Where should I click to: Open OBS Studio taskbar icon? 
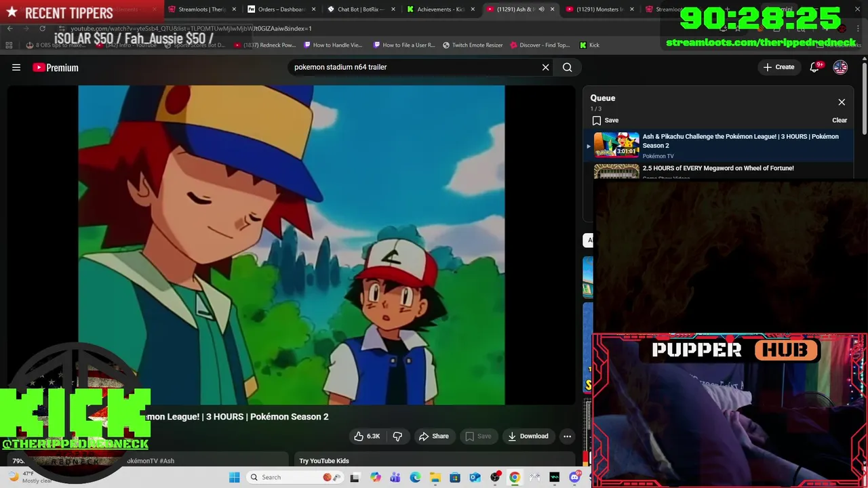[495, 477]
